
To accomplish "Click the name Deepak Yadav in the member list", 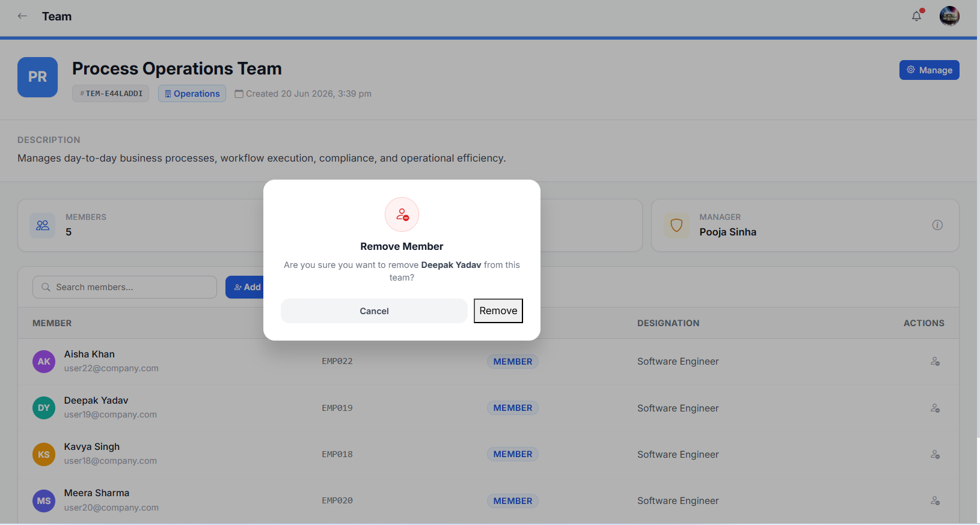I will (96, 401).
